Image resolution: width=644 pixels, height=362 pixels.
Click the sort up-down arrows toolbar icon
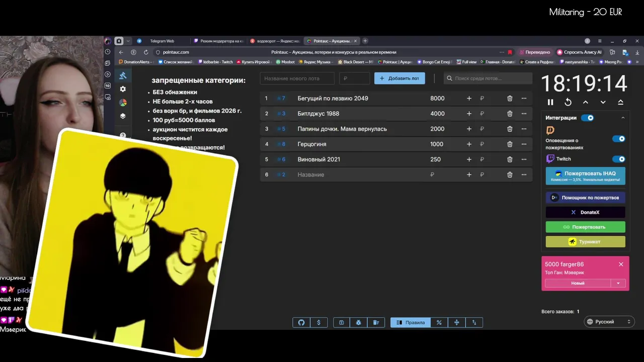click(x=474, y=322)
